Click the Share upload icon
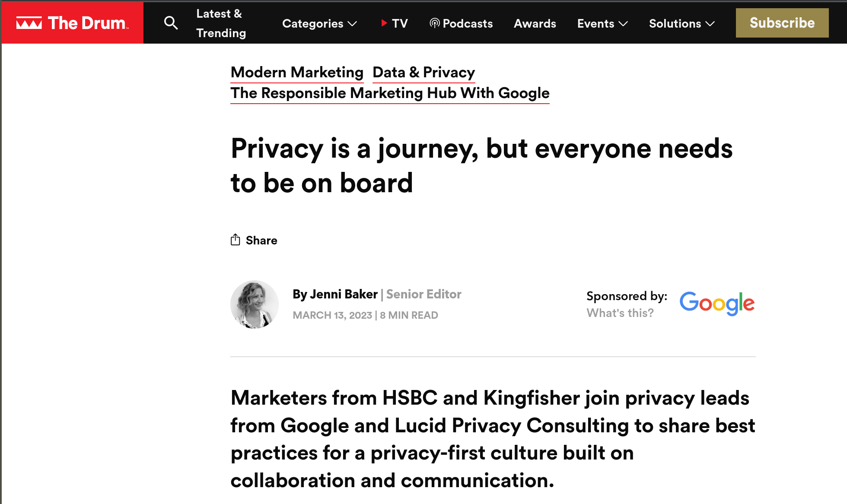The height and width of the screenshot is (504, 847). 236,240
